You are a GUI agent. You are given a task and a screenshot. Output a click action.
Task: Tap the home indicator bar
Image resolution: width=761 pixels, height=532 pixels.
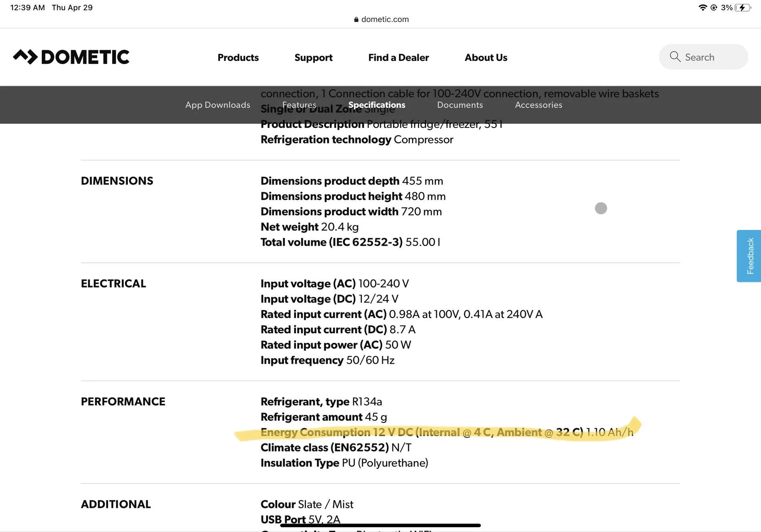point(380,525)
